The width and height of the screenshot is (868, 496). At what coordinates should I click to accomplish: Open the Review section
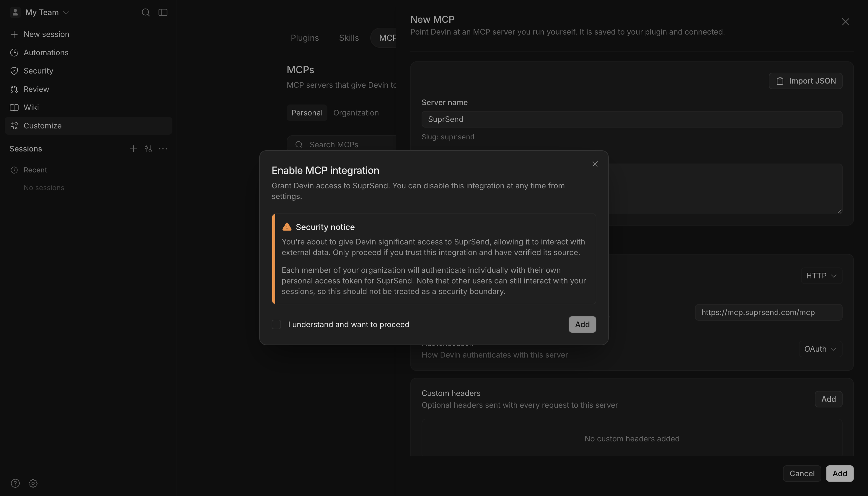88,89
